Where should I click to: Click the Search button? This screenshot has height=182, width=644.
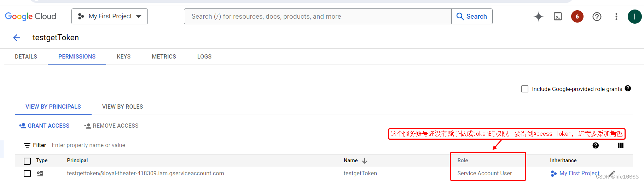[x=472, y=17]
